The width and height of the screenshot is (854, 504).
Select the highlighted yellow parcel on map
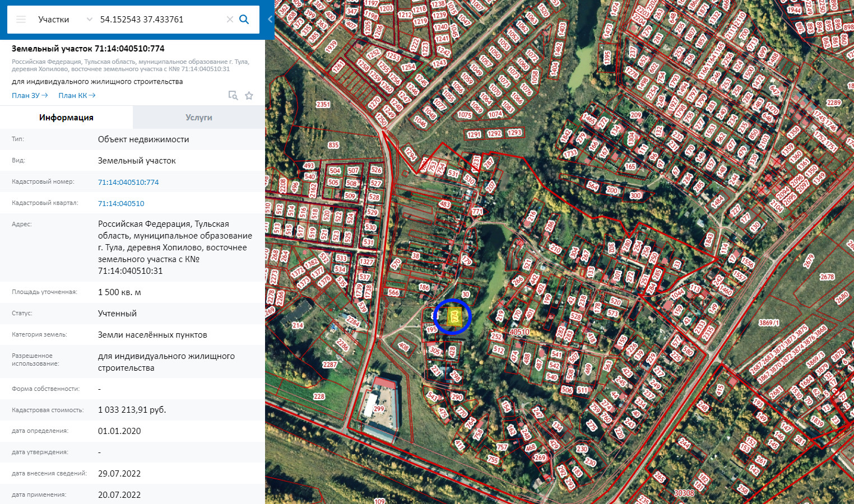(x=454, y=317)
